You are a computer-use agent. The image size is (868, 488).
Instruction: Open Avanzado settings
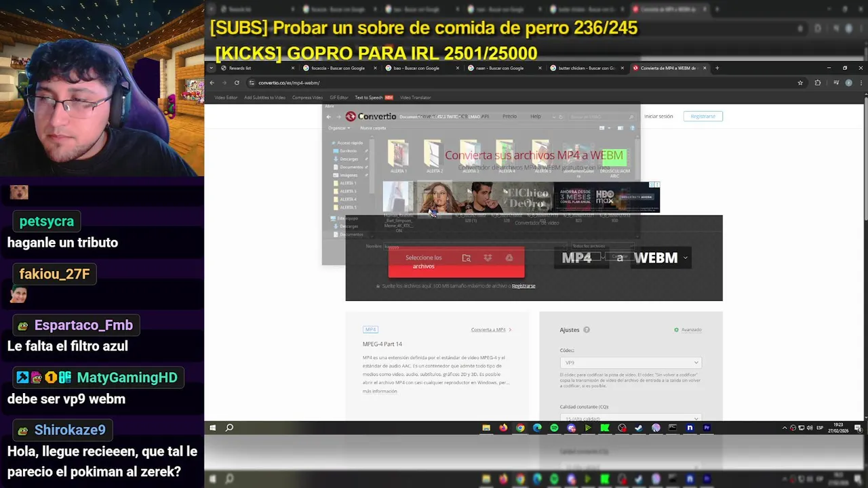pos(688,330)
